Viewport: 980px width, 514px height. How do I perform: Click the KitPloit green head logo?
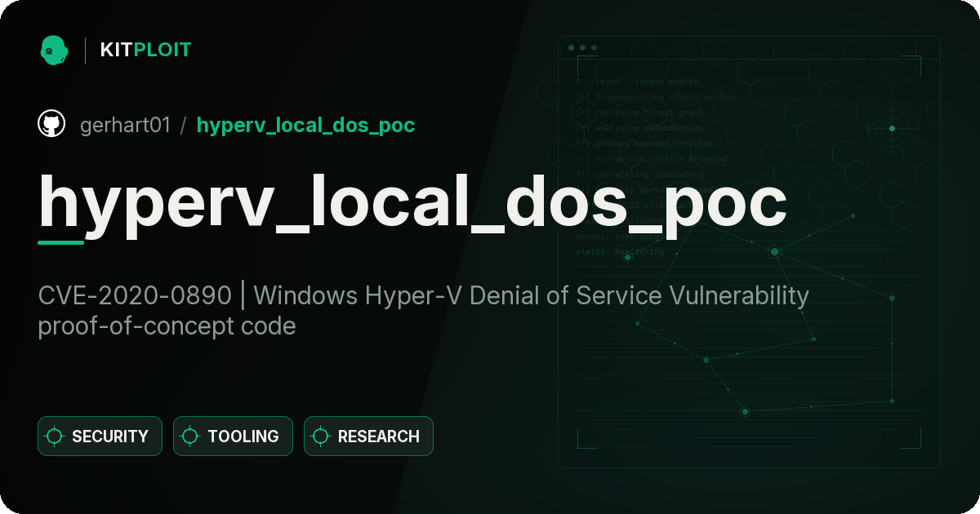click(54, 50)
